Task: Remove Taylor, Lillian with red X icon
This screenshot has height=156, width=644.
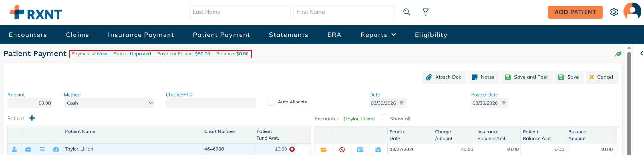Action: 292,149
